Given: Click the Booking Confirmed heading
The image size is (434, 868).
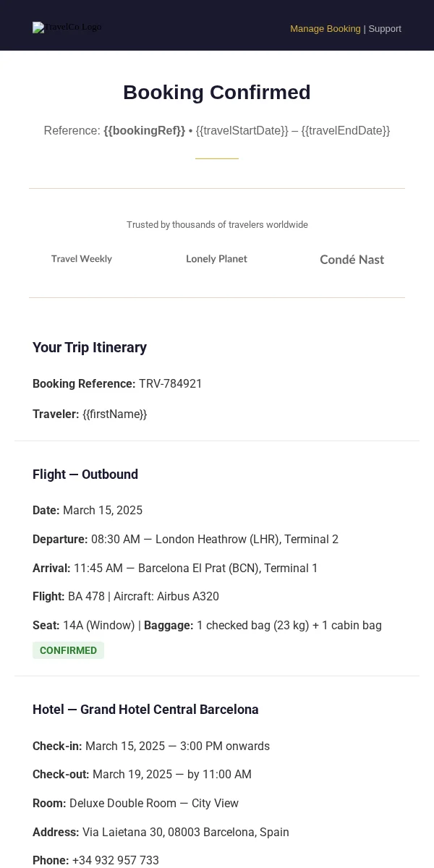Looking at the screenshot, I should pyautogui.click(x=217, y=93).
